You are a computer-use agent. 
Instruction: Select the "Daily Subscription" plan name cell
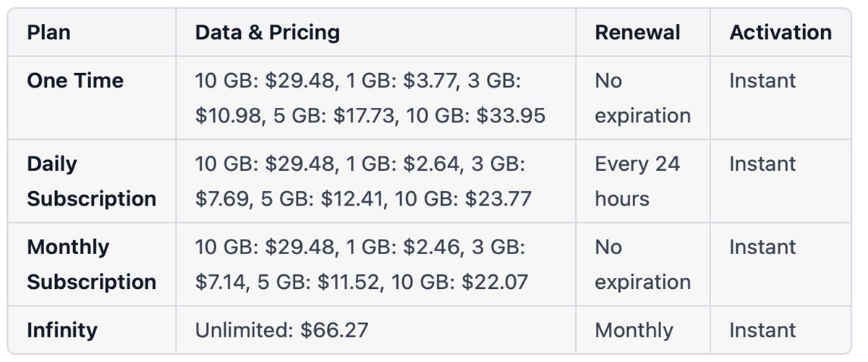91,181
